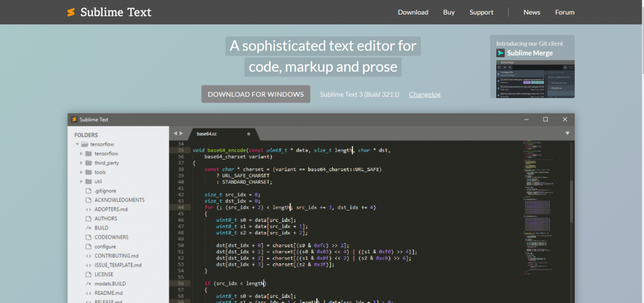Open the configure file
Image resolution: width=644 pixels, height=303 pixels.
105,246
